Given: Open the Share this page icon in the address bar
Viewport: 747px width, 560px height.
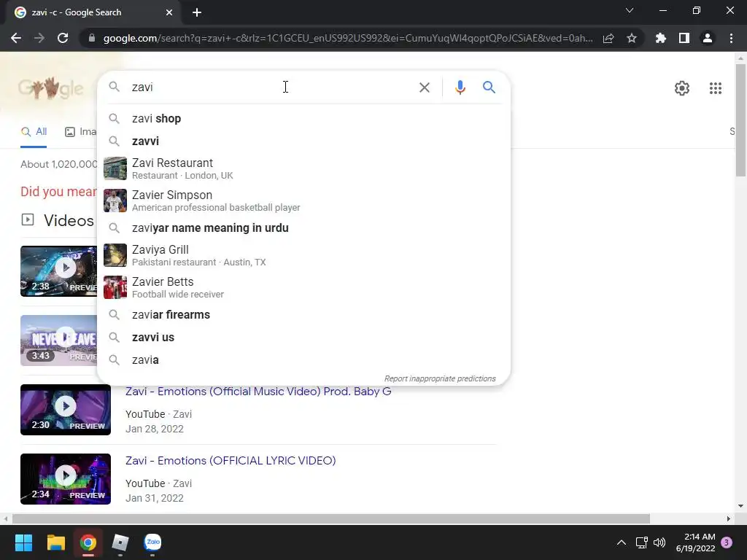Looking at the screenshot, I should [x=608, y=38].
